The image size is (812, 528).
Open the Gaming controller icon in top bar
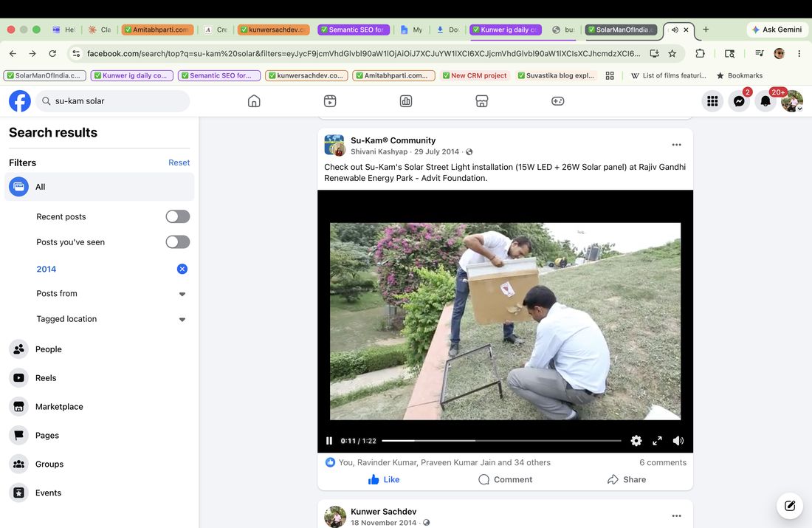tap(558, 101)
